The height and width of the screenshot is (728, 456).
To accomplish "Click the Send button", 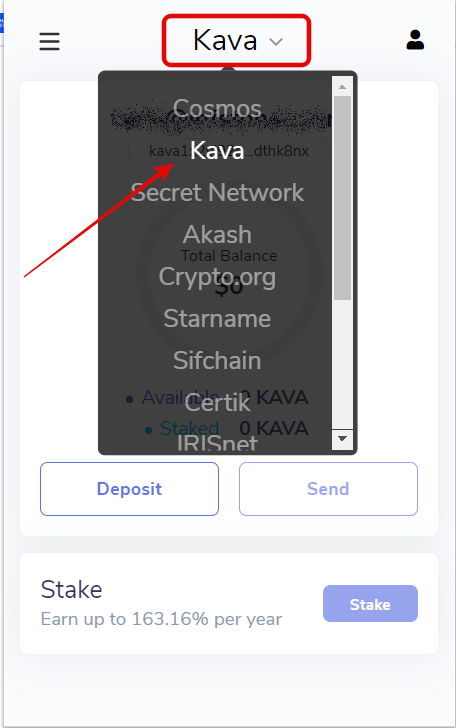I will [328, 489].
